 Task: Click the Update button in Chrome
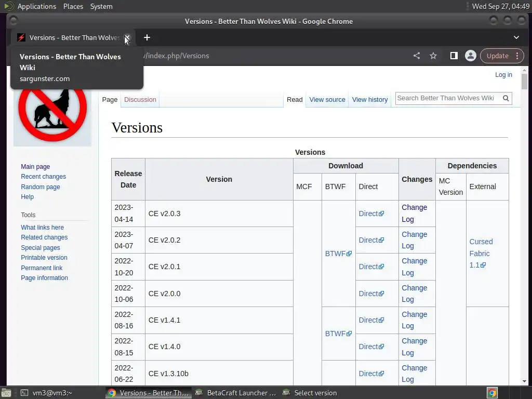(x=497, y=56)
